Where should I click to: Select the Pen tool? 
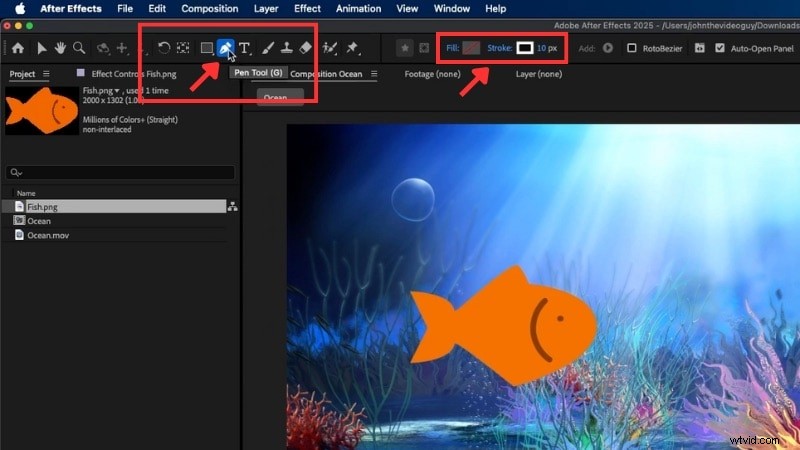point(226,48)
